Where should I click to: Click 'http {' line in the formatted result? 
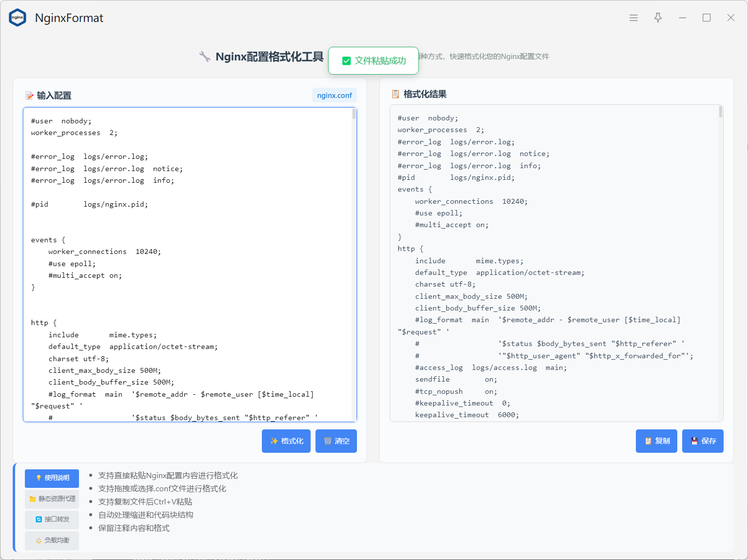click(x=410, y=249)
